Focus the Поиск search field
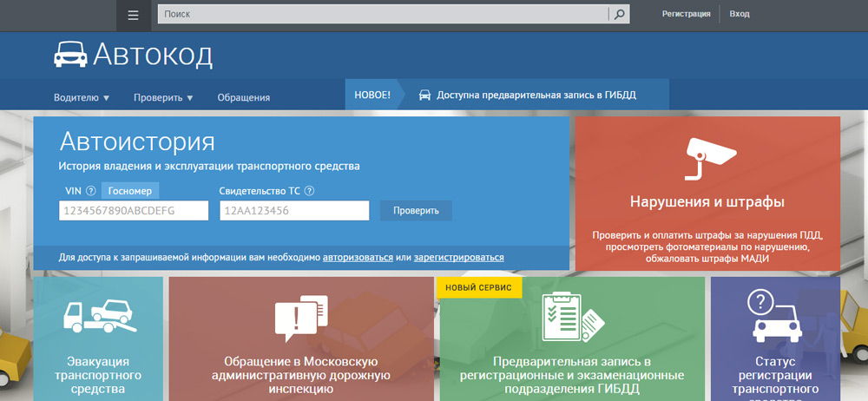The image size is (868, 401). (383, 15)
